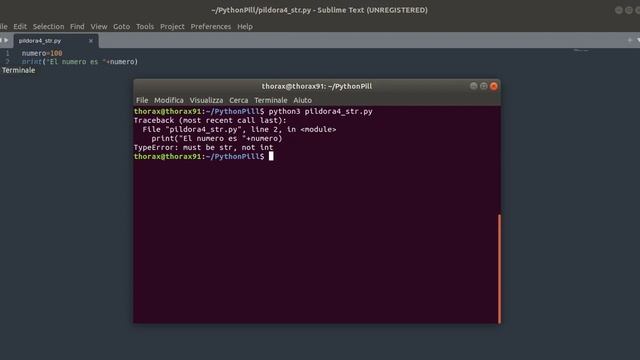Click the terminal prompt cursor line

[203, 156]
